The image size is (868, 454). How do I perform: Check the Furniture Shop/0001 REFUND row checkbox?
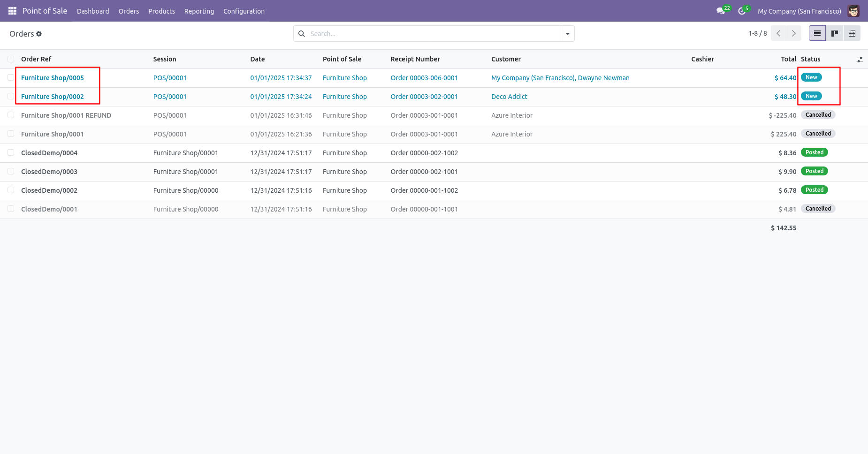11,115
